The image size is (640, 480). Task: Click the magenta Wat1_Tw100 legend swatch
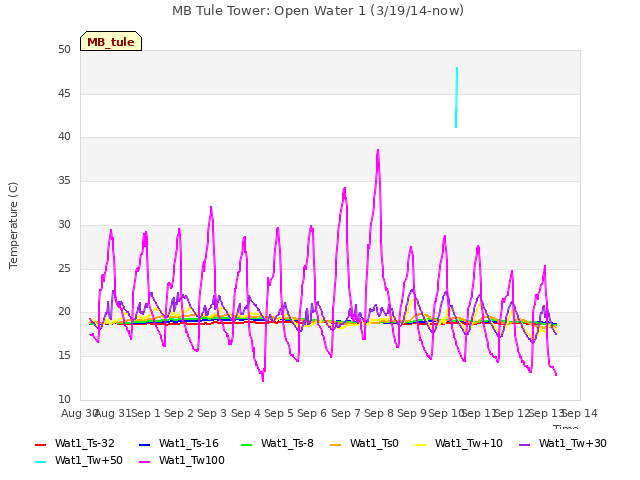[x=144, y=462]
